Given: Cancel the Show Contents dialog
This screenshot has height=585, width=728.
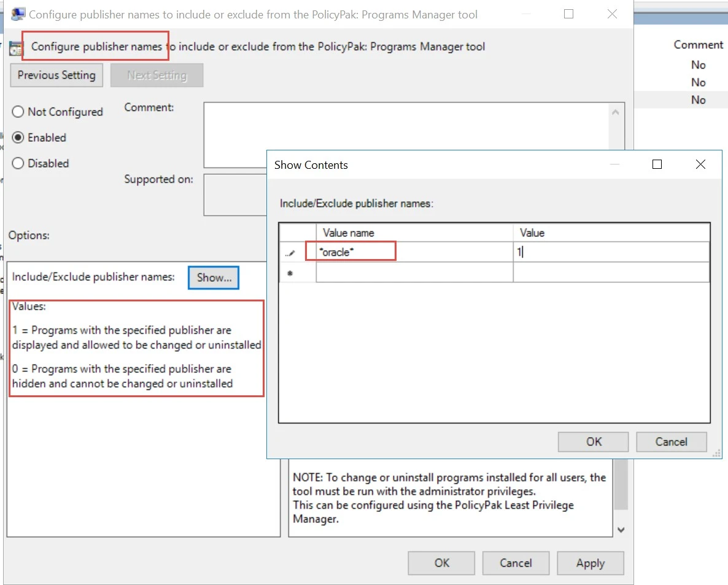Looking at the screenshot, I should tap(671, 441).
